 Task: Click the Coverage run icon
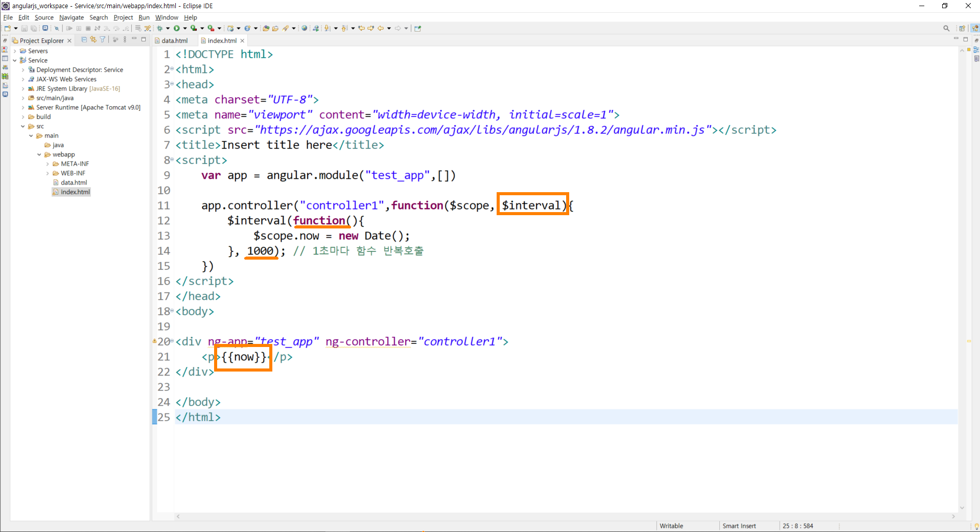[x=194, y=29]
